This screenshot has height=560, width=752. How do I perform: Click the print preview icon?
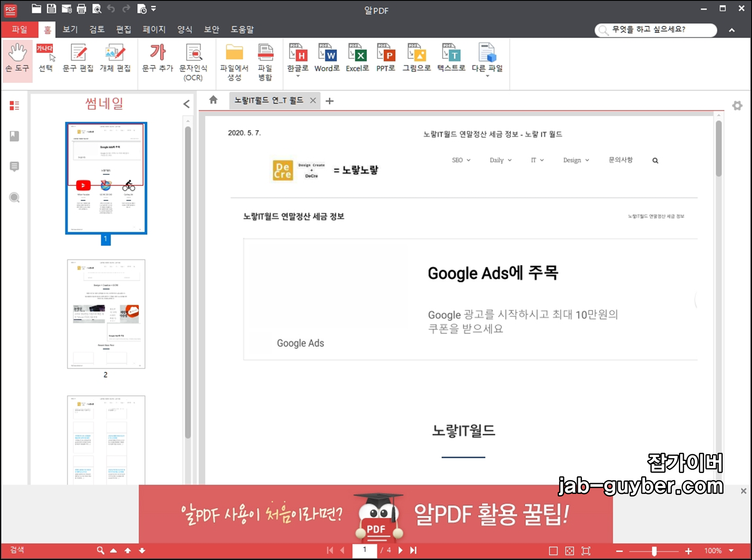coord(97,8)
